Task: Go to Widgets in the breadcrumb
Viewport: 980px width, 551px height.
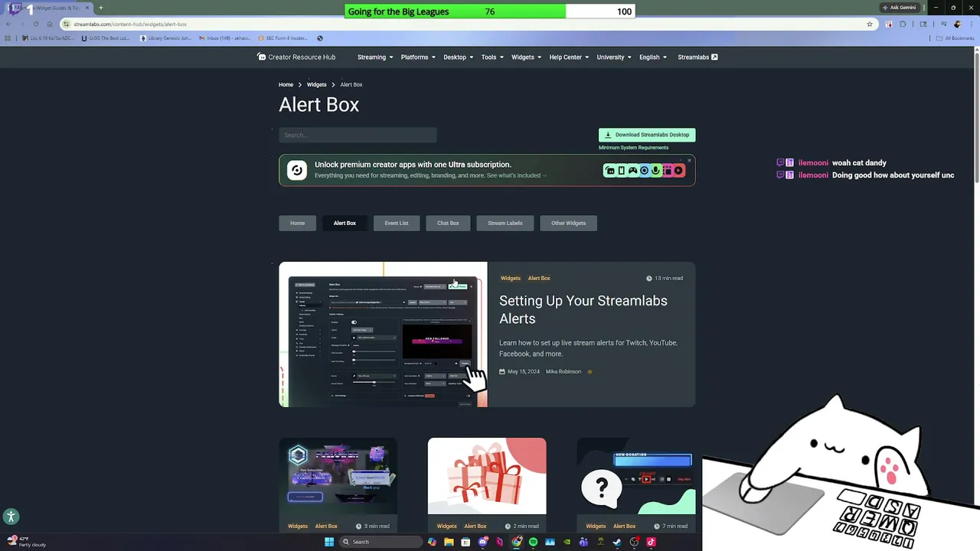Action: coord(316,84)
